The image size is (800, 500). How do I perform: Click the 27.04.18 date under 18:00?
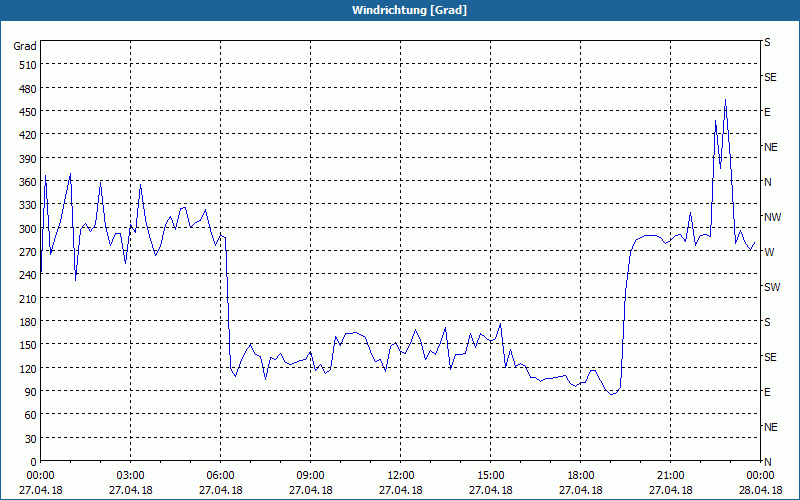581,490
